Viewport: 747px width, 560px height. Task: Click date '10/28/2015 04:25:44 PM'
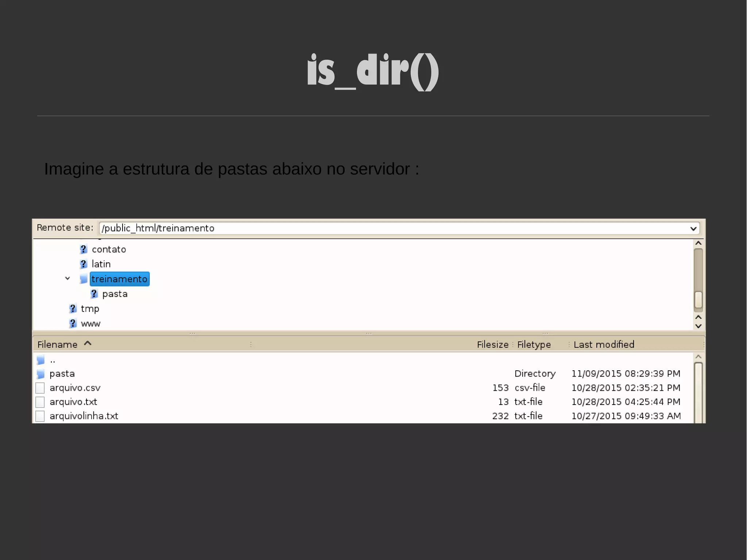(626, 402)
